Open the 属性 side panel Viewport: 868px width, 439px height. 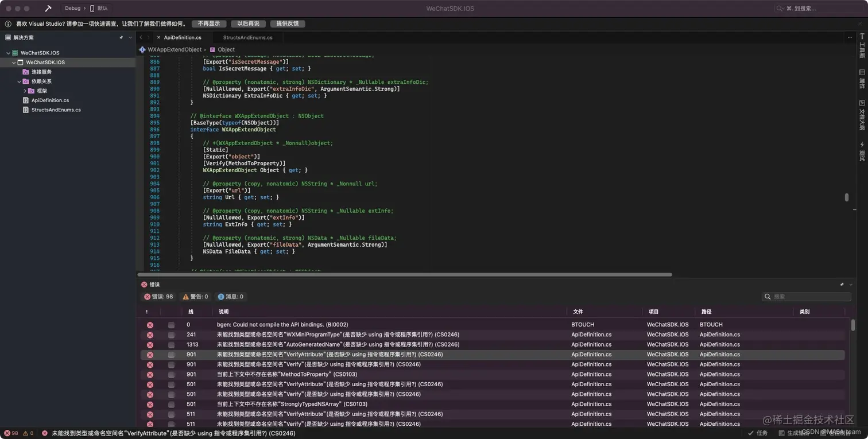click(x=862, y=79)
